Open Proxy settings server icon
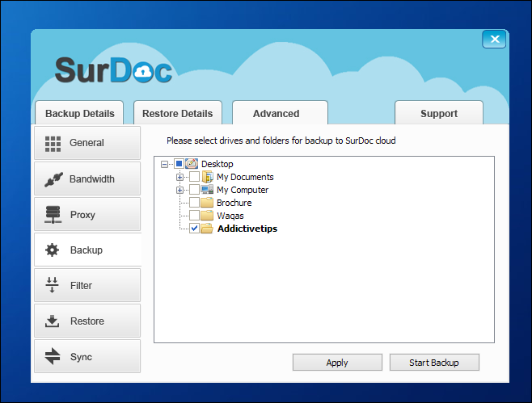This screenshot has height=403, width=532. tap(53, 215)
